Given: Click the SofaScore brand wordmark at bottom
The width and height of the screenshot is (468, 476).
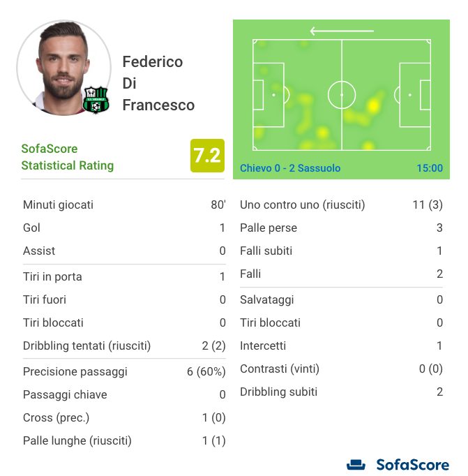Looking at the screenshot, I should coord(412,465).
